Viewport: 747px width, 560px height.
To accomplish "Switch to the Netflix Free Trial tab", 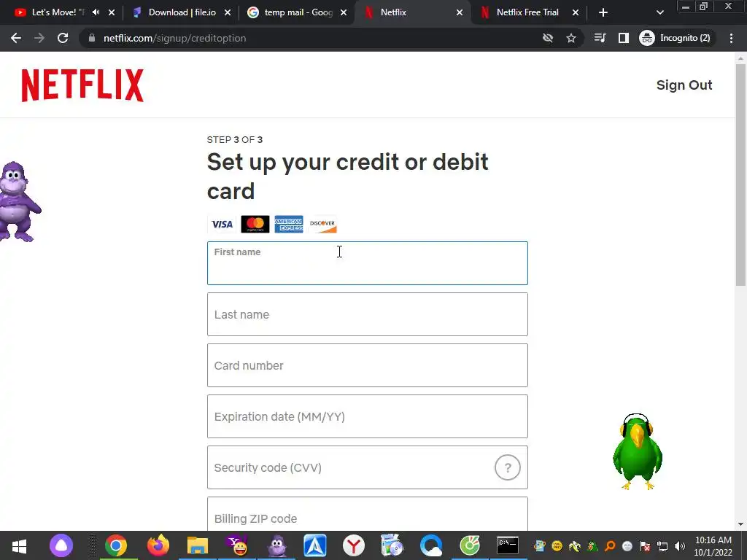I will [x=527, y=12].
